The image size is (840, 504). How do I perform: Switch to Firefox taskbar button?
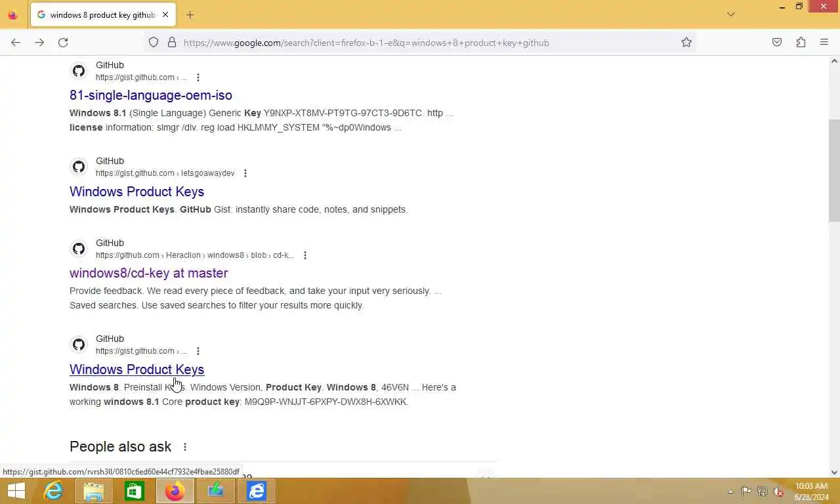pos(175,491)
